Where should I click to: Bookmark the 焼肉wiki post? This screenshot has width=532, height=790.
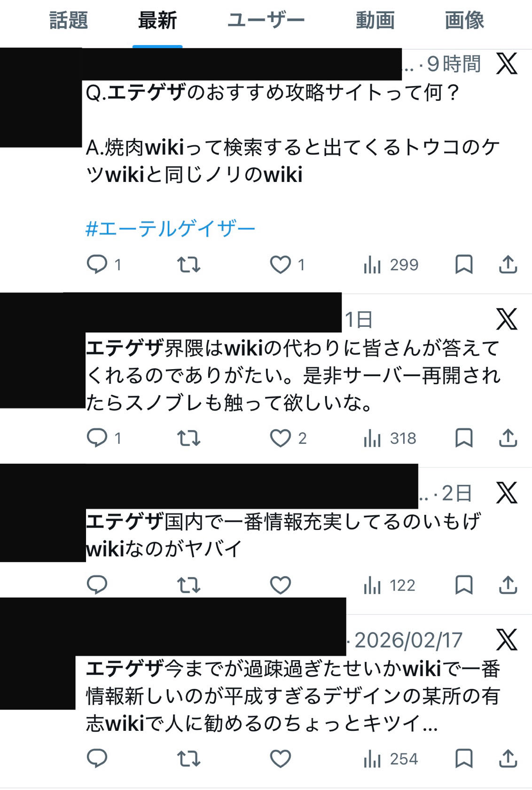coord(464,264)
